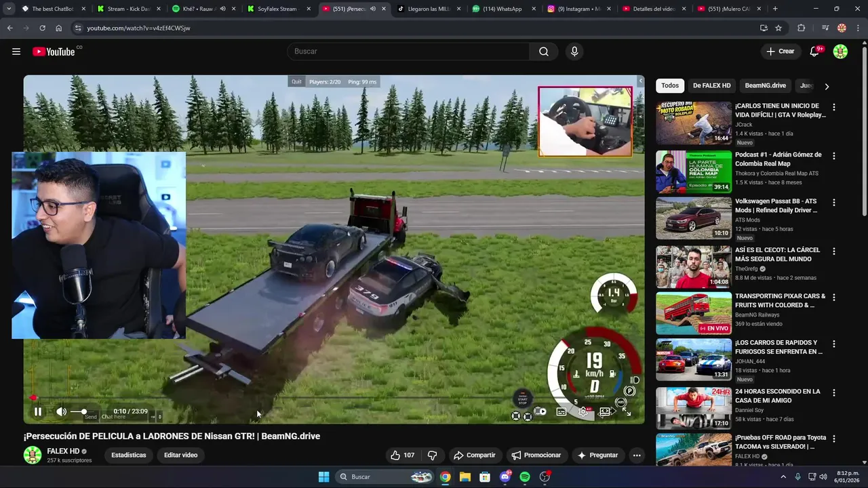Click the YouTube address bar URL
868x488 pixels.
[x=138, y=28]
